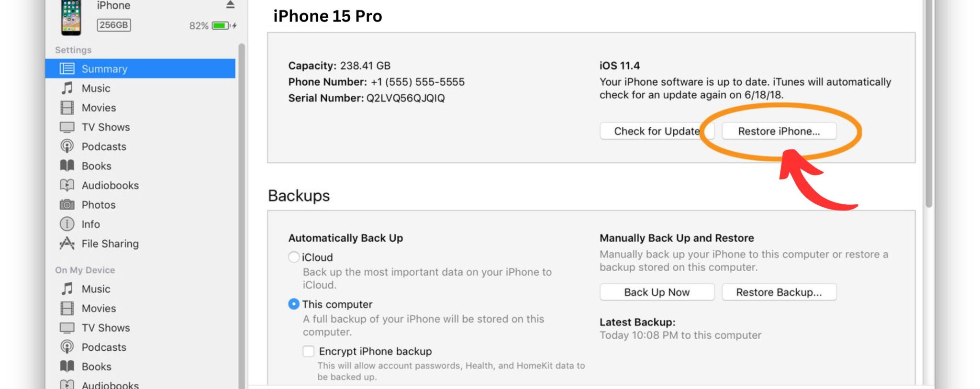Enable Encrypt iPhone backup
Image resolution: width=980 pixels, height=389 pixels.
tap(309, 351)
